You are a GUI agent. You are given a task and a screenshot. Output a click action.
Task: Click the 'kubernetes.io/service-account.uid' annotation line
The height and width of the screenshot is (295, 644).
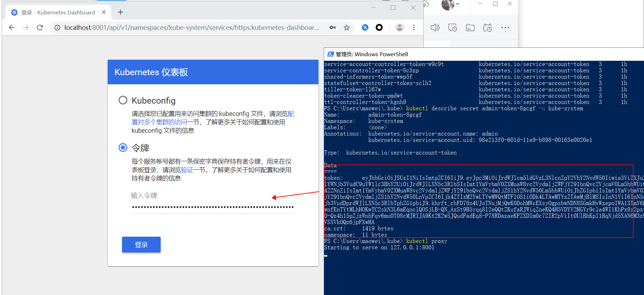(x=480, y=140)
